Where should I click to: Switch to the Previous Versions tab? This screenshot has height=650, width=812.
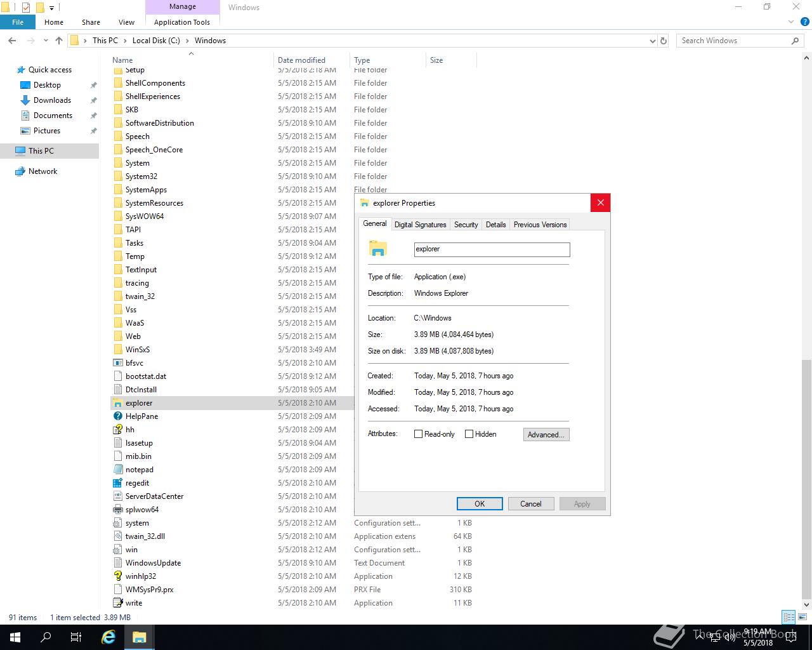point(540,225)
